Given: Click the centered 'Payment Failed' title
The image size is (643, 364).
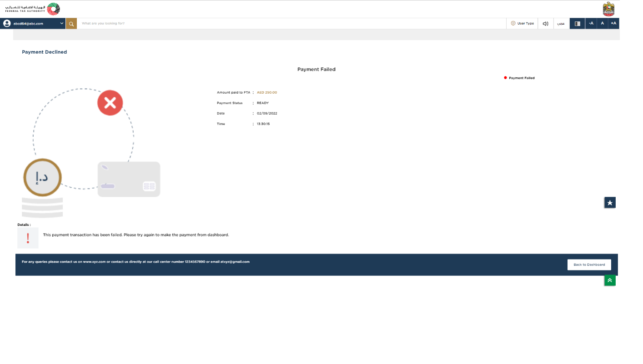Looking at the screenshot, I should [316, 70].
